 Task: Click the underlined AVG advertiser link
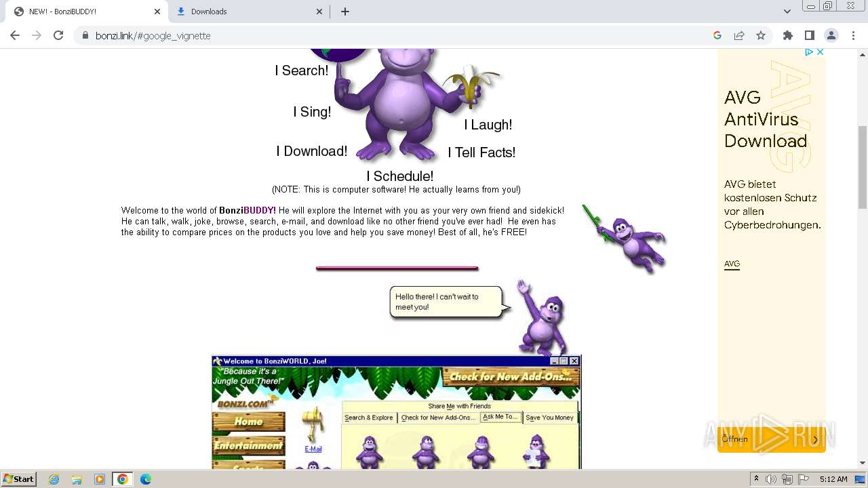(732, 264)
